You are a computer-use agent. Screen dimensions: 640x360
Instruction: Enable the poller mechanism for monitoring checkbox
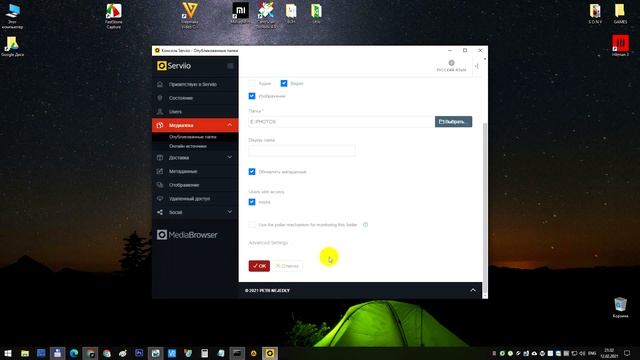[252, 224]
